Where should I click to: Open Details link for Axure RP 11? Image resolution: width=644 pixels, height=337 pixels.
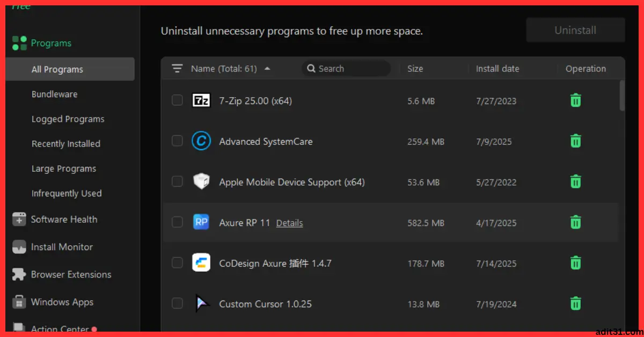(289, 223)
